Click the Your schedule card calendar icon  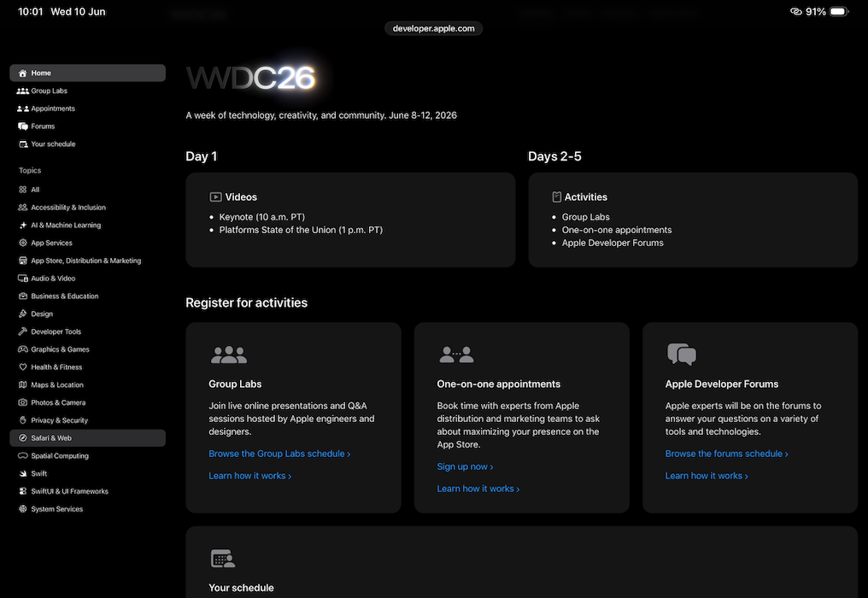[222, 558]
